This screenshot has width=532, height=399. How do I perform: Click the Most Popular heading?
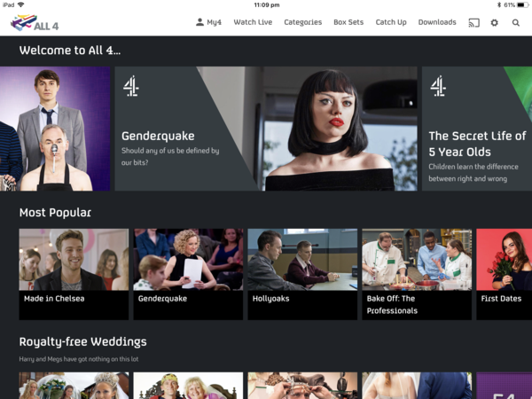coord(55,213)
